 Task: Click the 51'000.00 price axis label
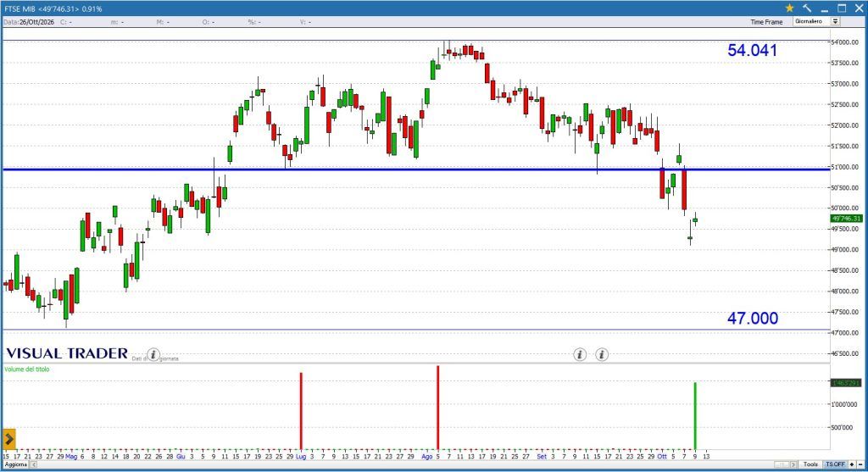845,167
